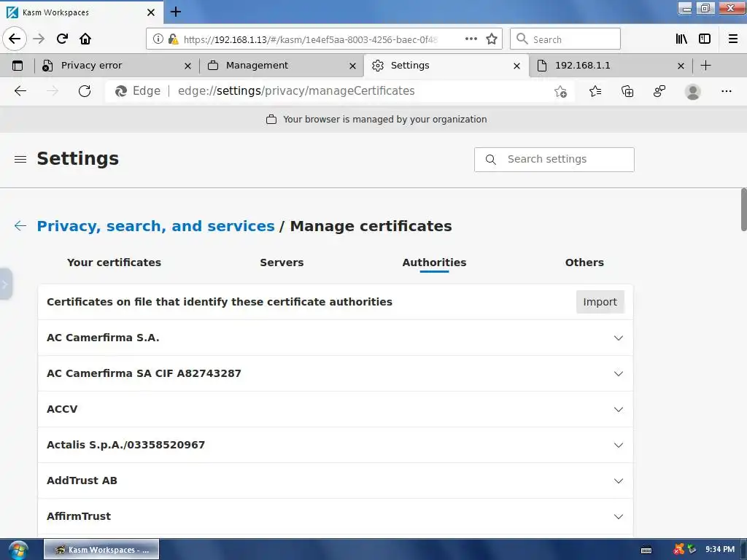Viewport: 747px width, 560px height.
Task: Click the Import certificate button
Action: coord(600,302)
